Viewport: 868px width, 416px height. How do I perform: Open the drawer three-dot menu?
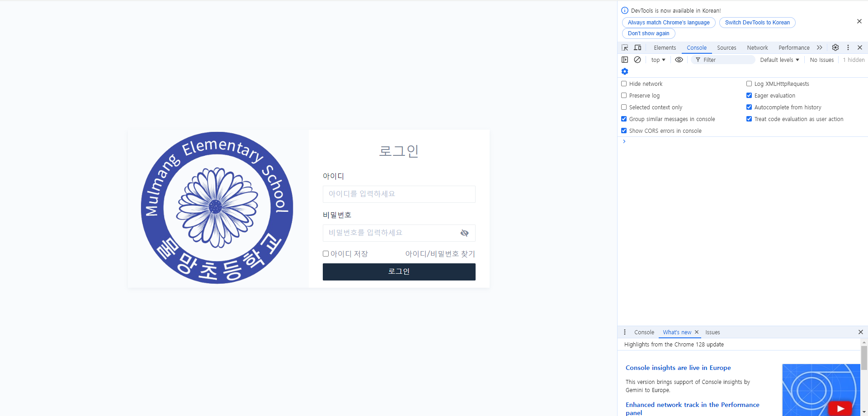pos(625,332)
